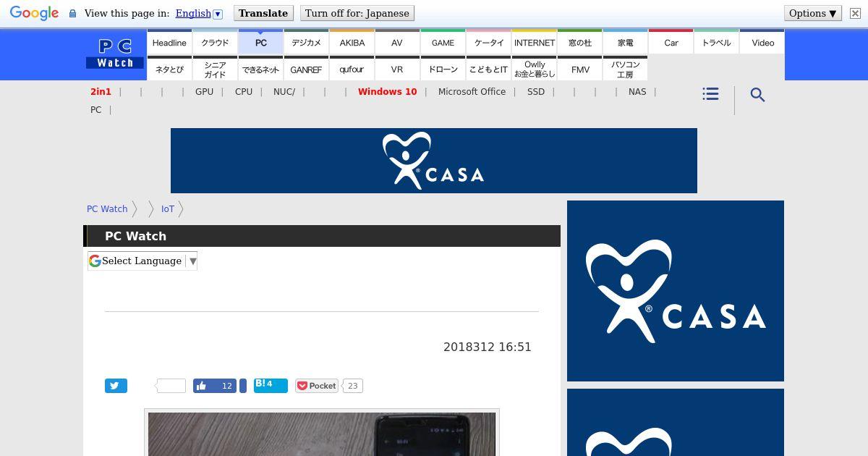
Task: Click the Google logo in translate bar
Action: (x=34, y=14)
